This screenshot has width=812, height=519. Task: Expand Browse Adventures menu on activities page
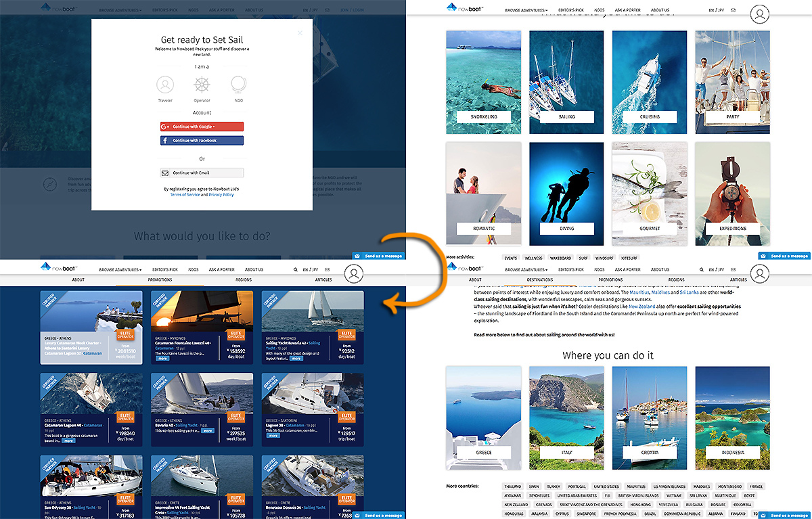[x=526, y=11]
